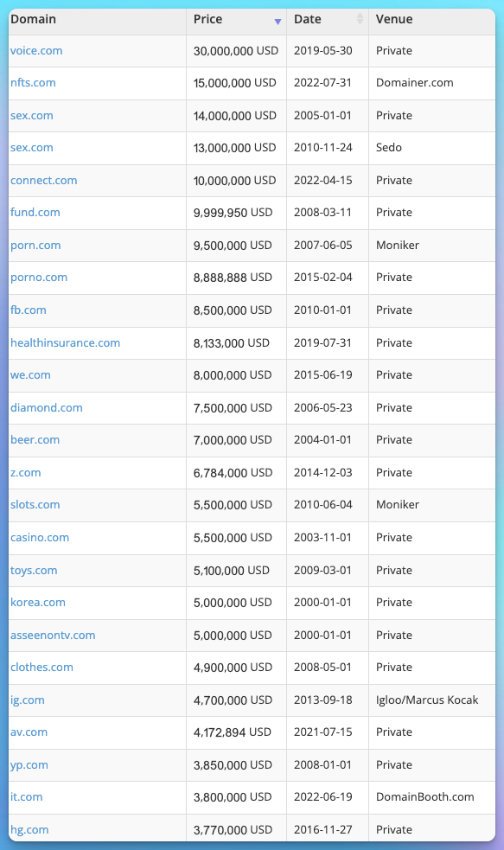Viewport: 504px width, 850px height.
Task: Open the ig.com link
Action: (27, 700)
